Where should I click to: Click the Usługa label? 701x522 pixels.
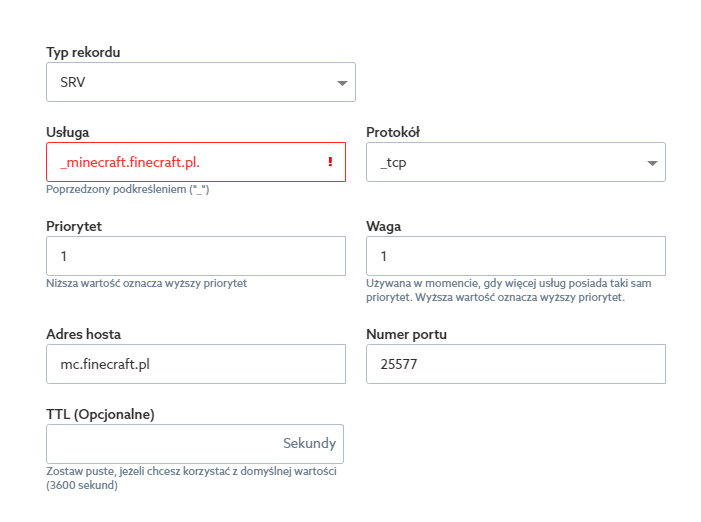point(69,132)
